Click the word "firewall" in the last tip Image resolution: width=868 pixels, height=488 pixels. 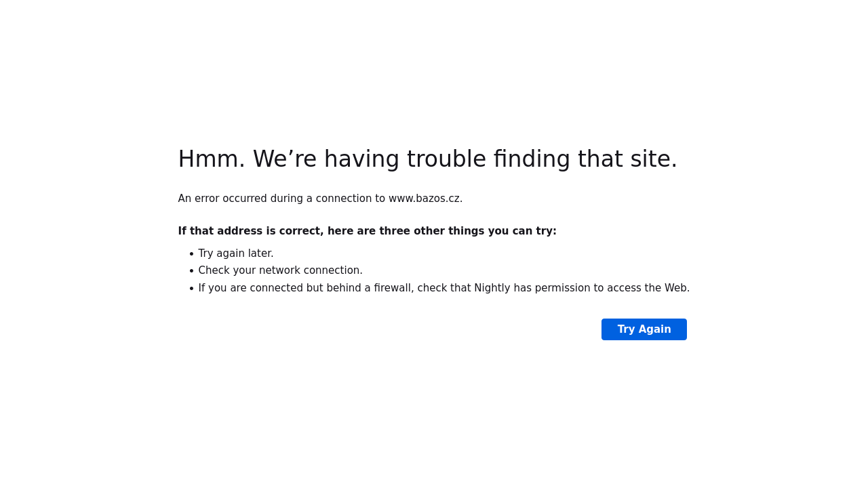[393, 288]
